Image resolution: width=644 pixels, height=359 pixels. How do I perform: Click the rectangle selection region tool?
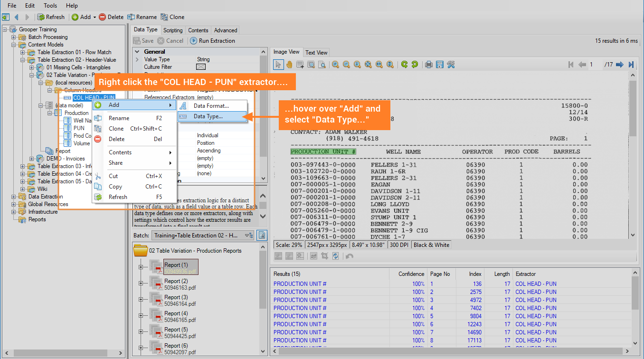300,65
